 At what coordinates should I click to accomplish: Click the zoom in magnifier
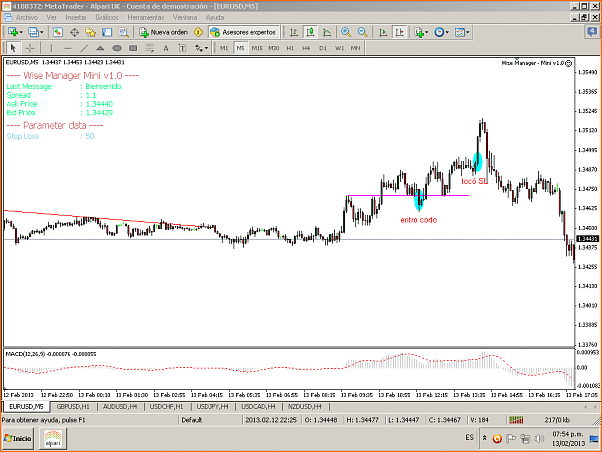tap(346, 32)
